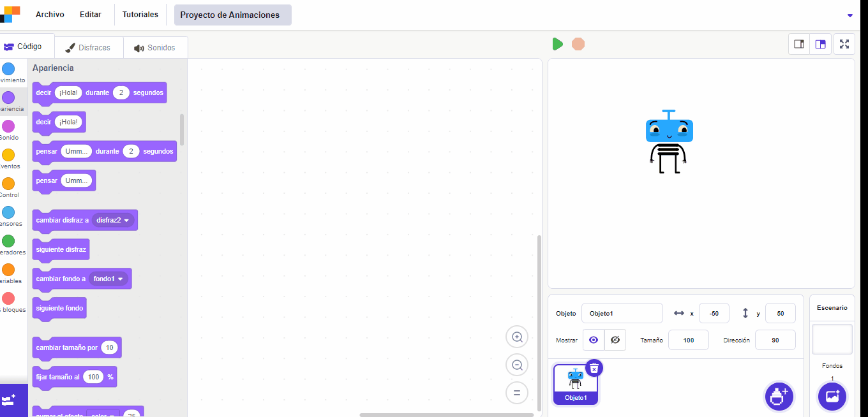
Task: Select the Sensores block category
Action: point(12,217)
